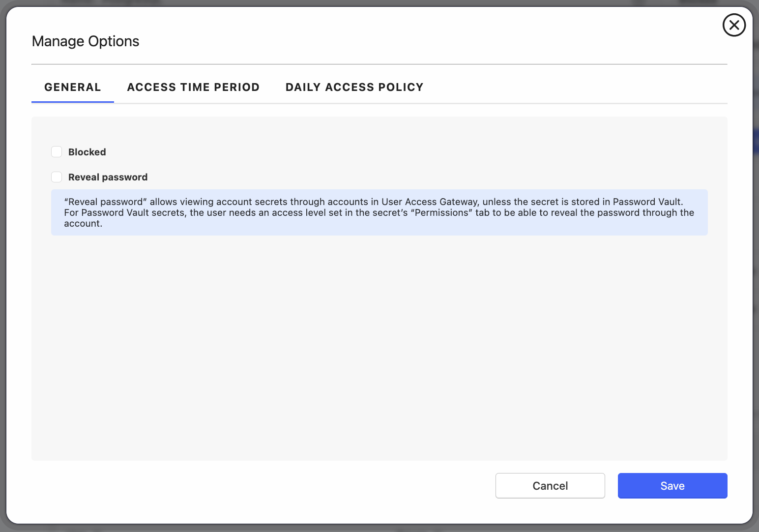This screenshot has height=532, width=759.
Task: Click the quoted "Permissions" word in info text
Action: point(441,213)
